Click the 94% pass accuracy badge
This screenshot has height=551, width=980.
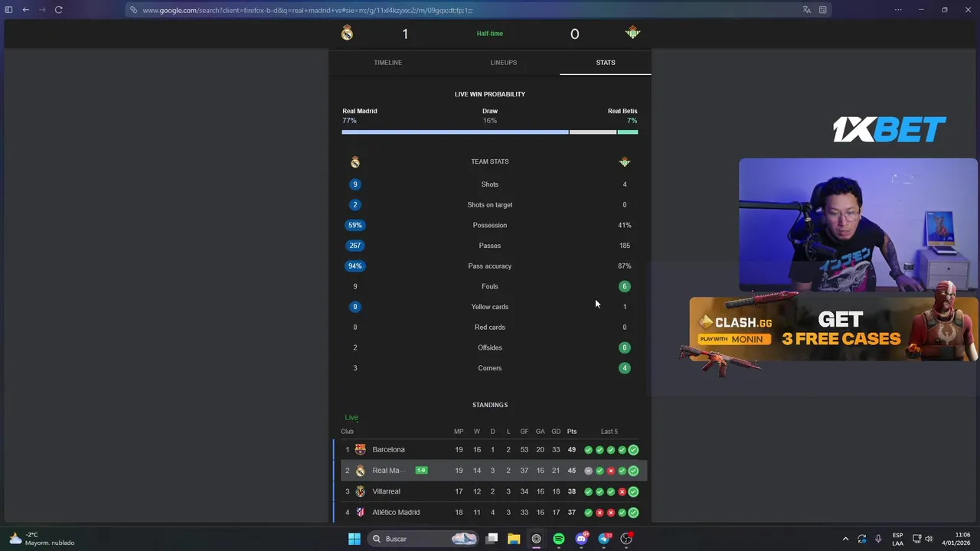(x=354, y=266)
